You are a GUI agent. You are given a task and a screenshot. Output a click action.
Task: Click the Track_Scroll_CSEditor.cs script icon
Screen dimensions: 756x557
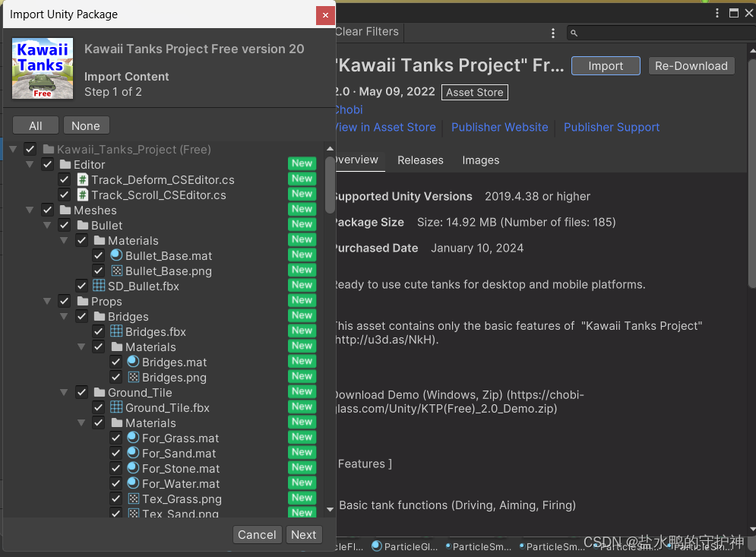point(83,195)
